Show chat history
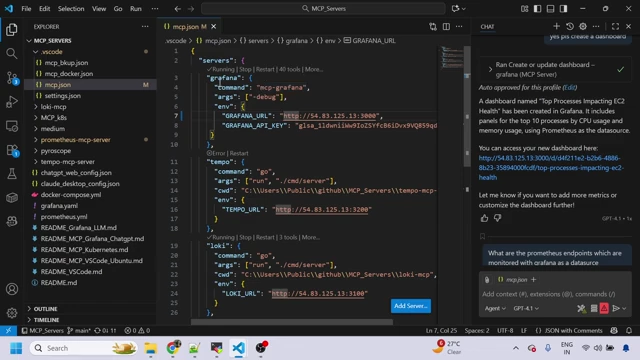This screenshot has height=360, width=640. pyautogui.click(x=570, y=27)
